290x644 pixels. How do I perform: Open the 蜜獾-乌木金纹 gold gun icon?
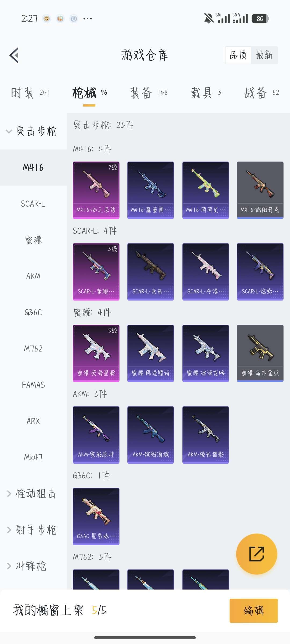pos(260,353)
